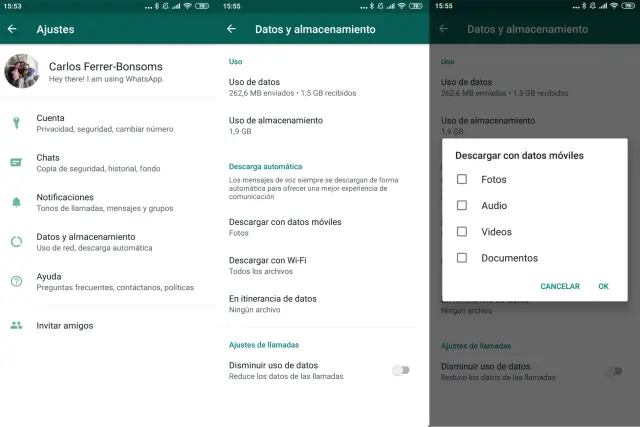640x427 pixels.
Task: Tap the Chats message icon
Action: (x=16, y=162)
